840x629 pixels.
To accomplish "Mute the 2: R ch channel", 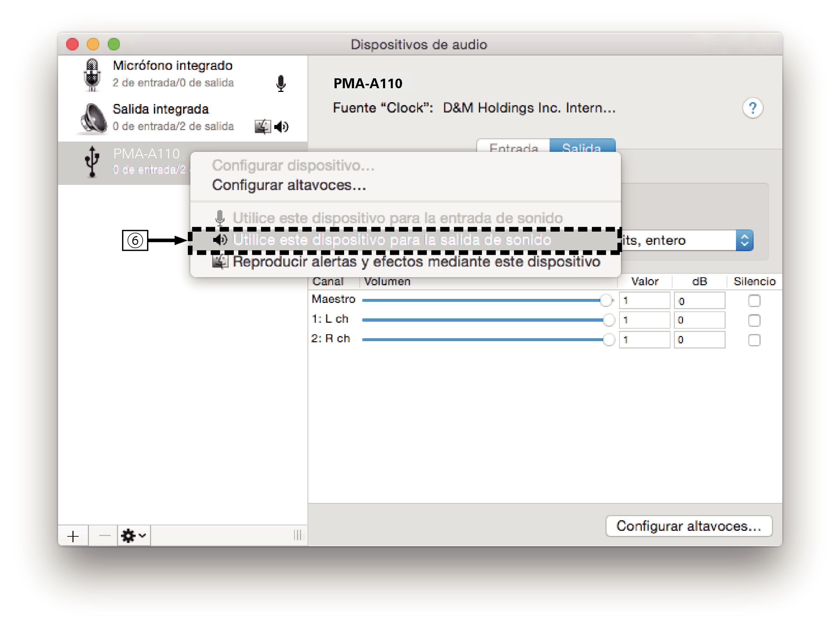I will (x=754, y=340).
